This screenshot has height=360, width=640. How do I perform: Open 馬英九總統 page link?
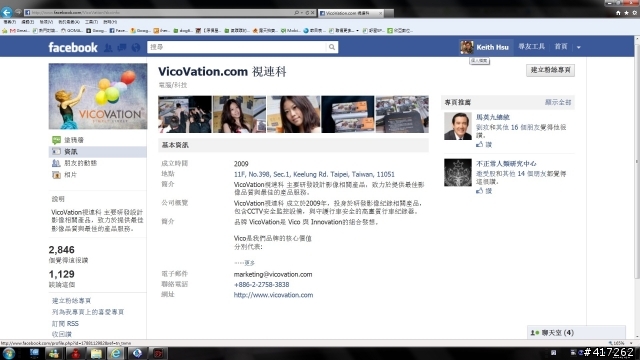493,117
